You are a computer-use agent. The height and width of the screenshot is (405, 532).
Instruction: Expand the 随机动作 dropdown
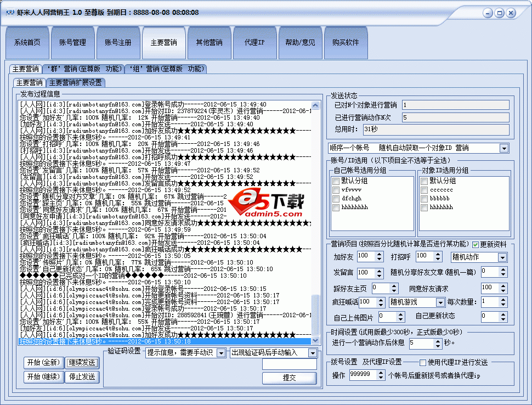(502, 257)
